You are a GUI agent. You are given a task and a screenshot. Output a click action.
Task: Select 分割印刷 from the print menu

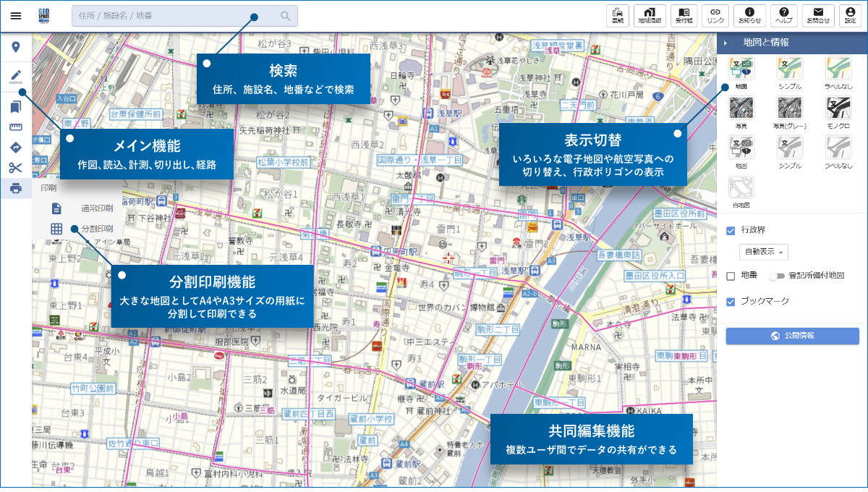(x=78, y=229)
